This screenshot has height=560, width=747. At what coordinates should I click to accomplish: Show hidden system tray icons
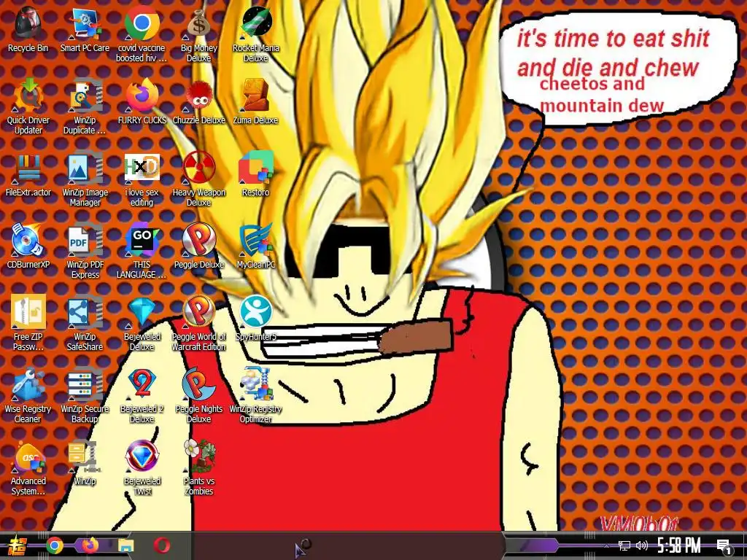(x=606, y=545)
